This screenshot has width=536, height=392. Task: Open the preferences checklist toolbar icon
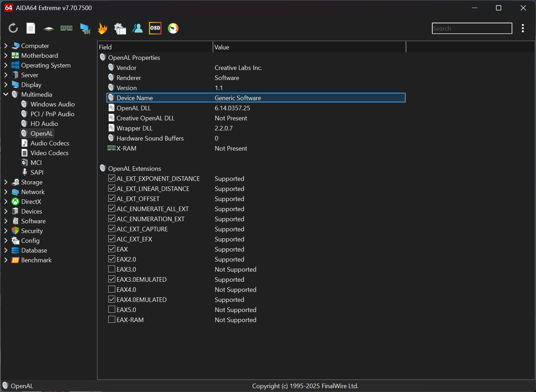[x=120, y=29]
